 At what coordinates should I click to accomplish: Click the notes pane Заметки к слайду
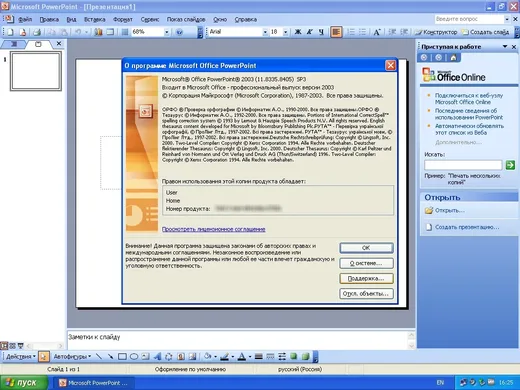click(x=237, y=340)
